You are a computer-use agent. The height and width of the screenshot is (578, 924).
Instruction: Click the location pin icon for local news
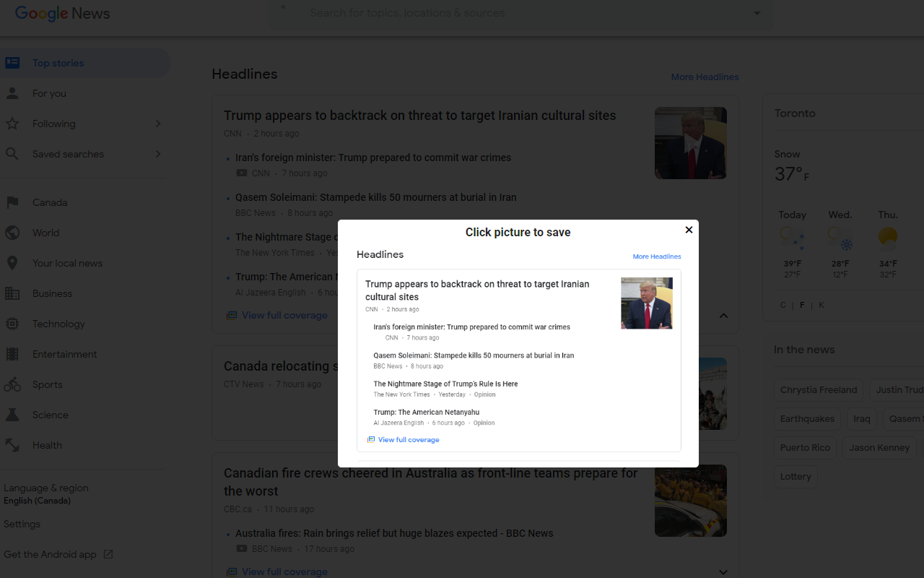point(12,263)
